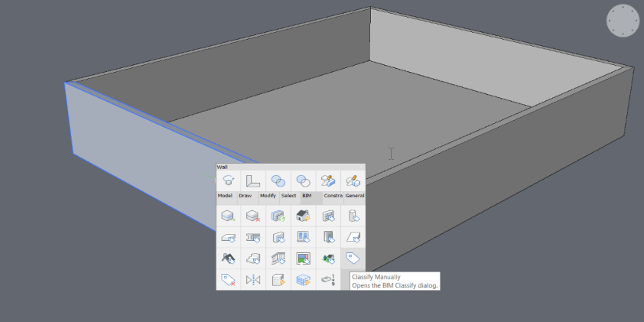Select the colored room/space classify icon
This screenshot has width=644, height=322.
303,258
